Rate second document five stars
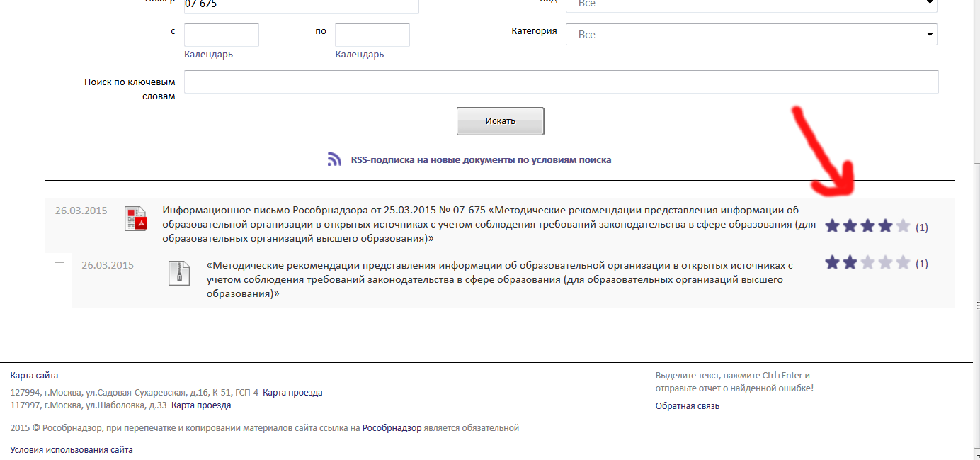The height and width of the screenshot is (460, 980). 903,264
